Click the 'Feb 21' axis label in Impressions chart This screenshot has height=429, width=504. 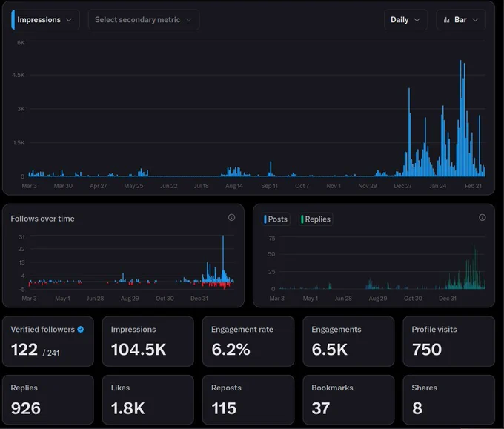coord(473,186)
